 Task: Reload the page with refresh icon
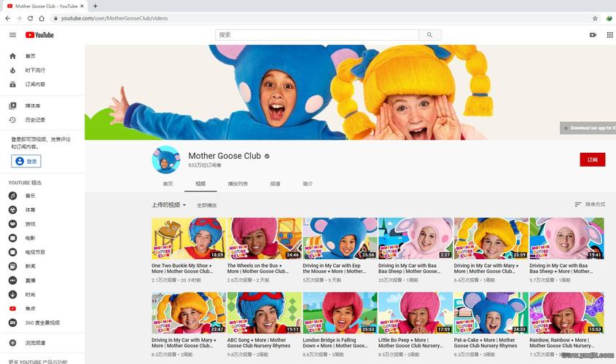point(30,18)
